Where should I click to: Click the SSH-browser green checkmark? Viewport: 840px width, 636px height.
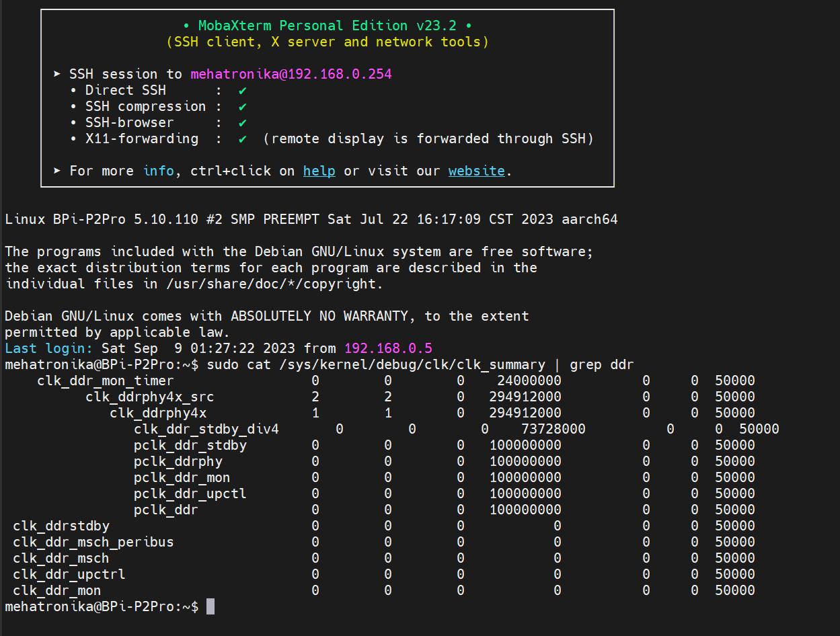coord(242,122)
